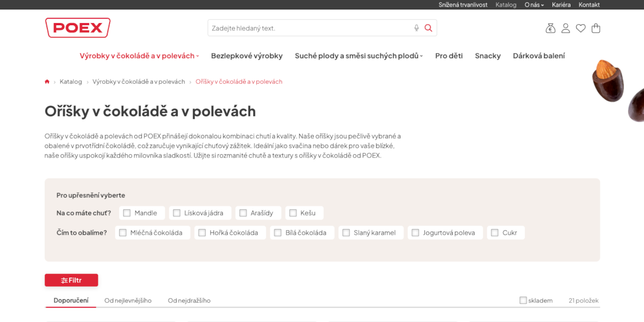This screenshot has width=644, height=322.
Task: Click the Čím to obalíme? label
Action: pos(82,233)
